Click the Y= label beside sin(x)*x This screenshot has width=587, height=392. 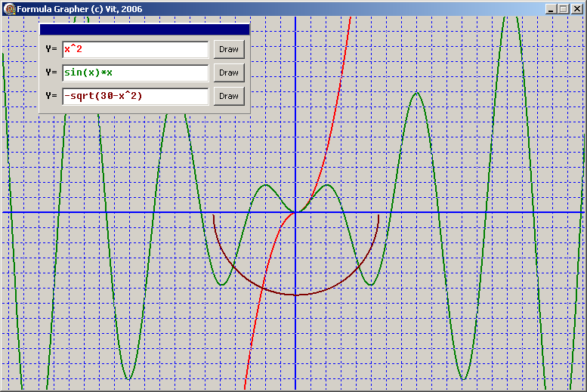pyautogui.click(x=51, y=73)
